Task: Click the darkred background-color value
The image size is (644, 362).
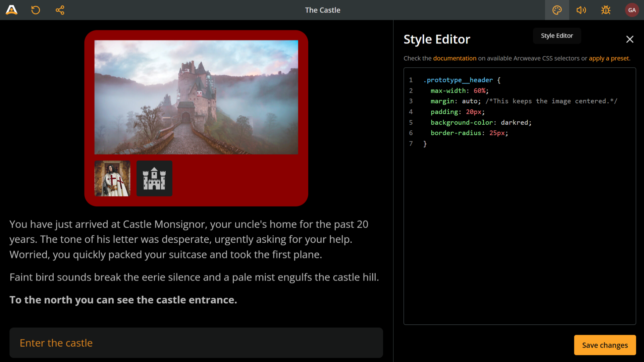Action: [x=514, y=122]
